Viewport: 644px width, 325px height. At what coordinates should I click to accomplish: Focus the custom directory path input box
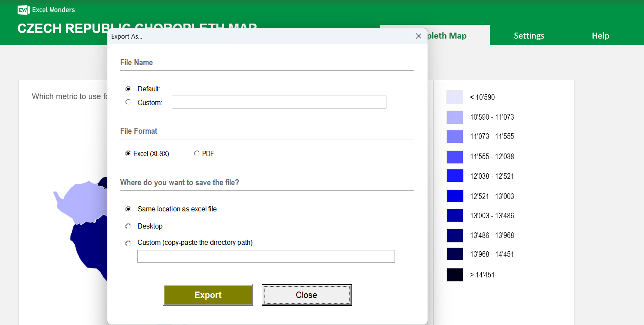click(266, 256)
